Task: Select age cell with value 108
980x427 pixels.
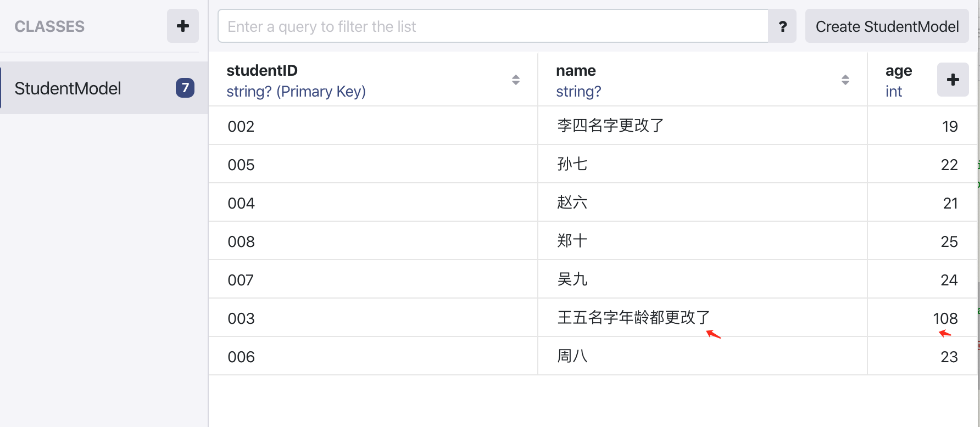Action: point(922,318)
